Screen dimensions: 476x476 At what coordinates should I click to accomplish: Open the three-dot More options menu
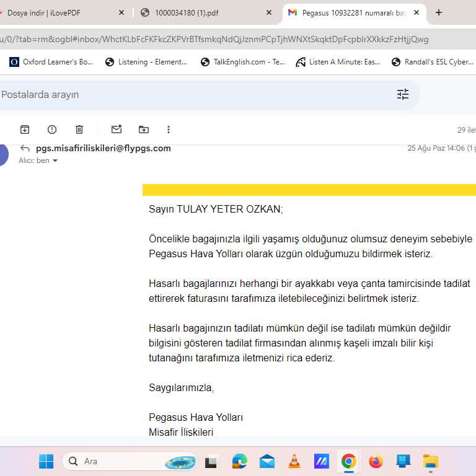pyautogui.click(x=169, y=130)
